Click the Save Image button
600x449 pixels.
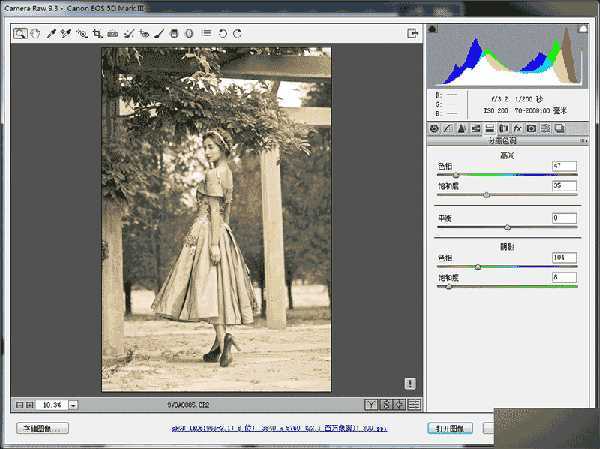(x=41, y=428)
